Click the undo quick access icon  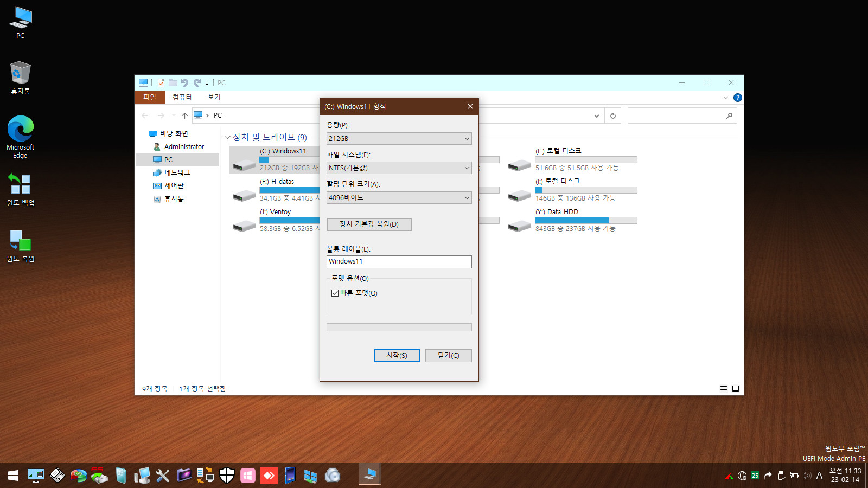pyautogui.click(x=184, y=83)
